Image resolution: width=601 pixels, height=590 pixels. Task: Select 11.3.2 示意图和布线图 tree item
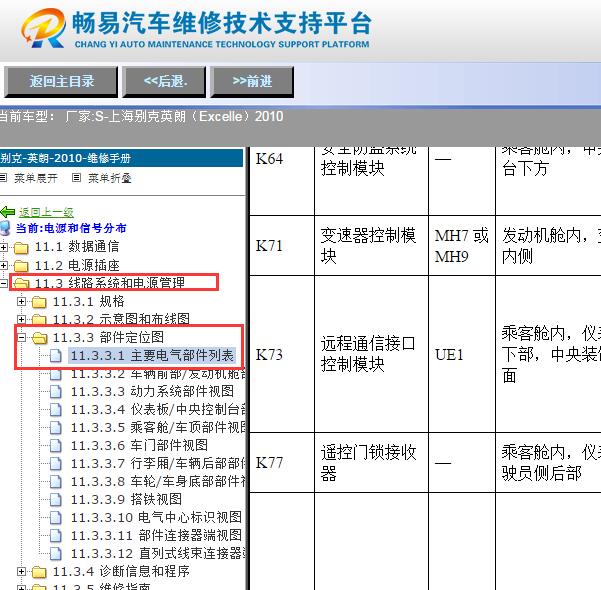pyautogui.click(x=121, y=319)
